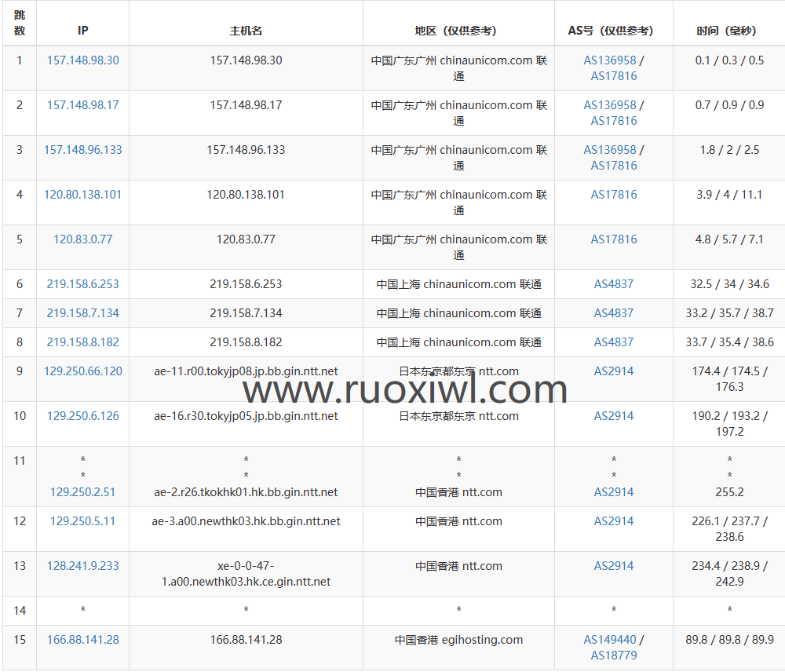Select IP 120.80.138.101 in hop 4
The width and height of the screenshot is (785, 672).
[x=82, y=195]
